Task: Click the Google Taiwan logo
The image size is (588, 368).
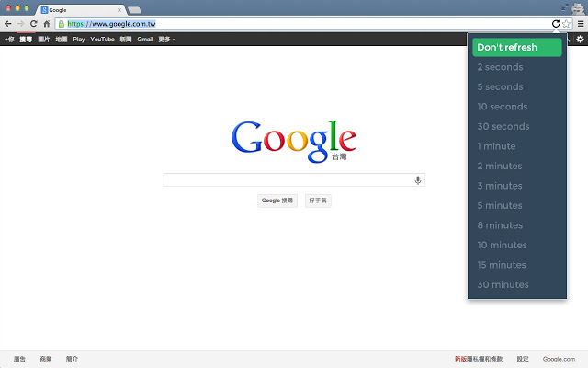Action: [x=294, y=141]
